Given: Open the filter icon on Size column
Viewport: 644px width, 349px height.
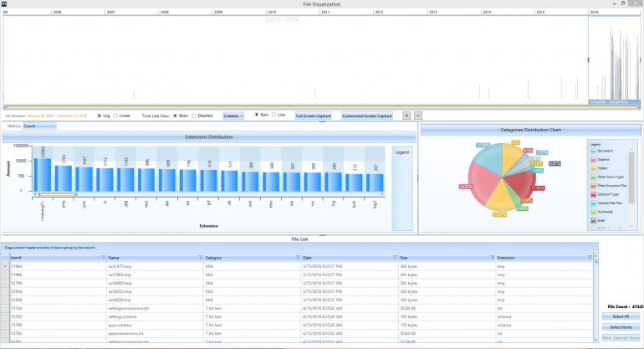Looking at the screenshot, I should (x=492, y=257).
